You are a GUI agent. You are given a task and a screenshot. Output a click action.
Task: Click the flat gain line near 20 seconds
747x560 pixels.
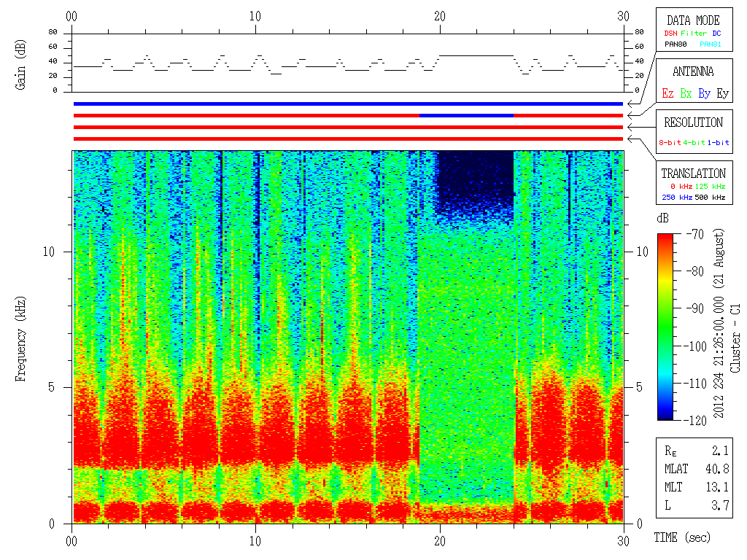point(476,55)
